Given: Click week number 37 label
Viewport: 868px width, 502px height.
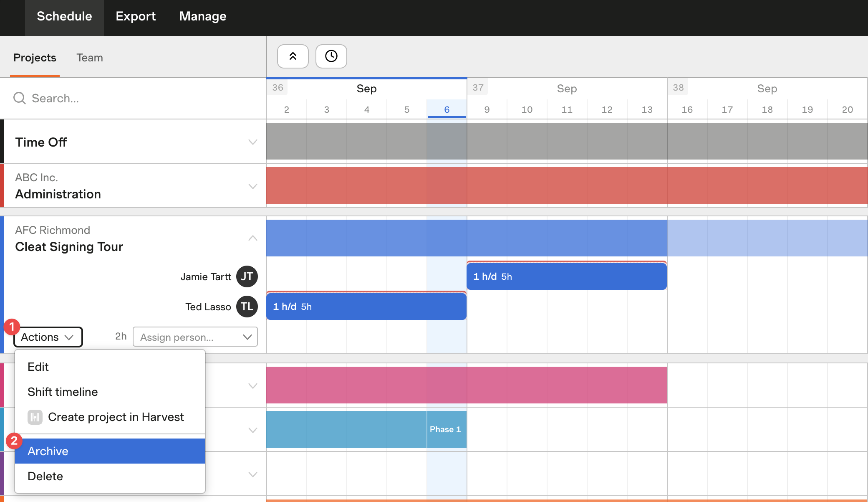Looking at the screenshot, I should 478,87.
